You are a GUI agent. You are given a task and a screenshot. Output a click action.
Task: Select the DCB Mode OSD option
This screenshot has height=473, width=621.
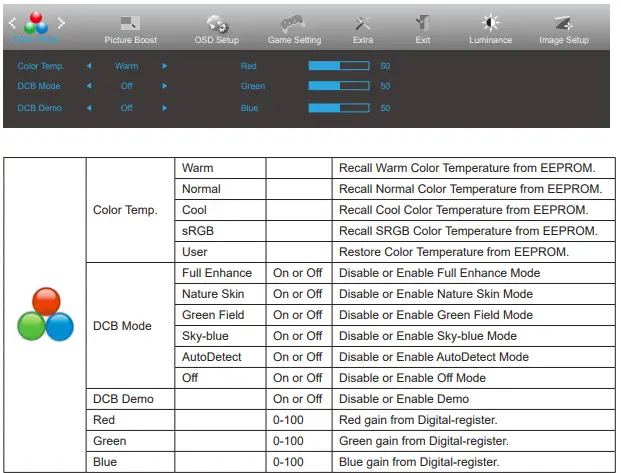point(39,86)
